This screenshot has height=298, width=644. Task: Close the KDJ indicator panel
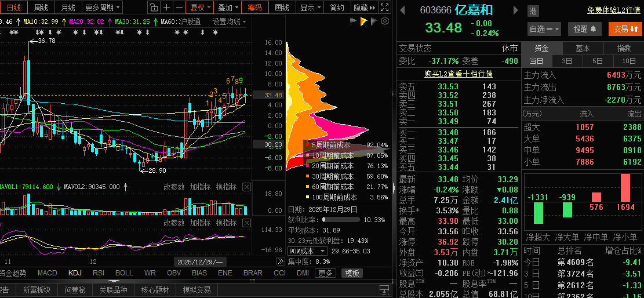[x=246, y=223]
